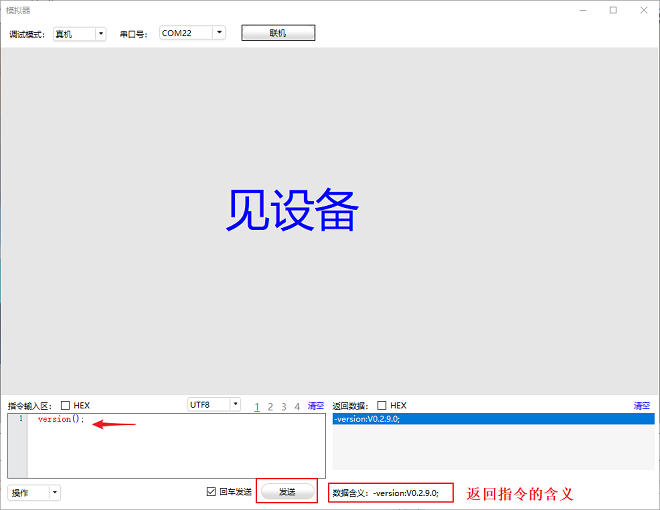
Task: Click the 发送 send button
Action: pyautogui.click(x=287, y=491)
